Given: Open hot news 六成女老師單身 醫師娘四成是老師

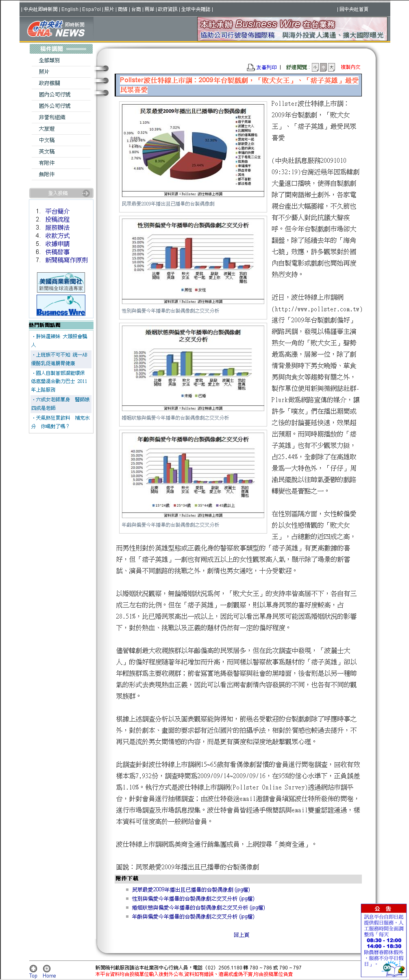Looking at the screenshot, I should click(x=61, y=404).
